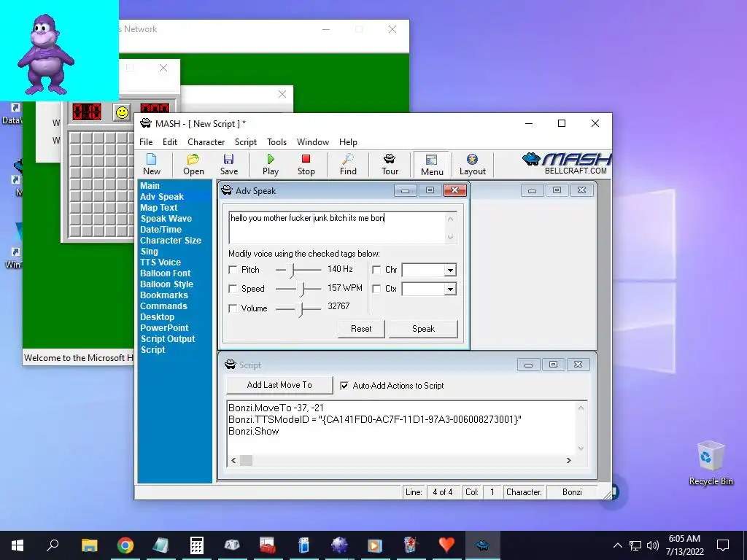Viewport: 747px width, 560px height.
Task: Click the Reset button
Action: (x=360, y=329)
